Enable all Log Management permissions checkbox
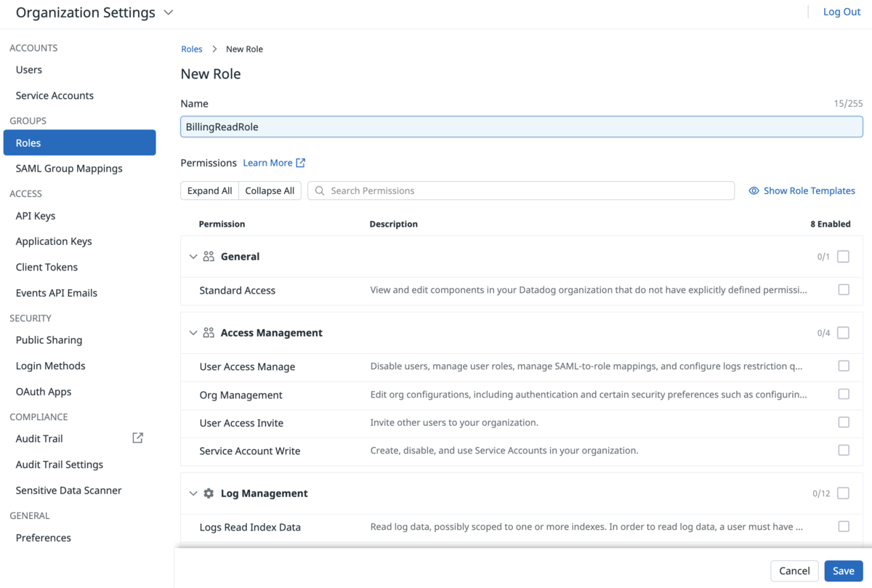872x588 pixels. pyautogui.click(x=843, y=494)
